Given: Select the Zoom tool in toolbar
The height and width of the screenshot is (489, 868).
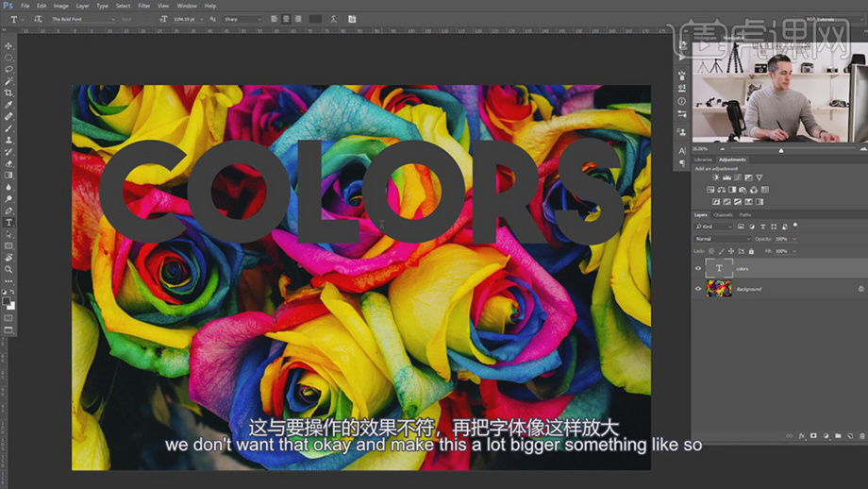Looking at the screenshot, I should [x=9, y=269].
